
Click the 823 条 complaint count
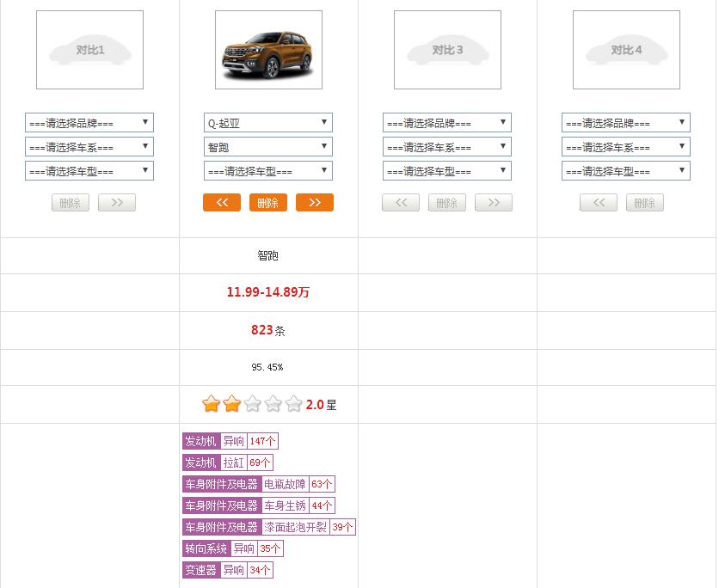268,330
